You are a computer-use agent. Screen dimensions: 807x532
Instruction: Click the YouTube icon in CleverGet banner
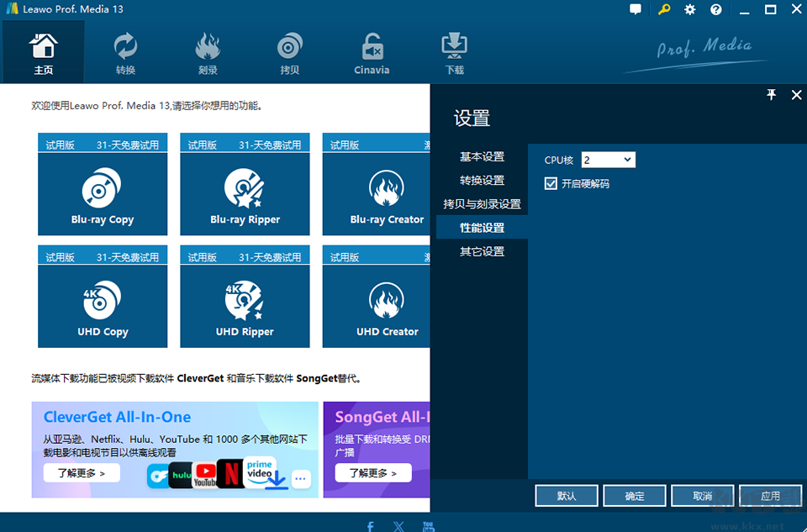coord(205,475)
